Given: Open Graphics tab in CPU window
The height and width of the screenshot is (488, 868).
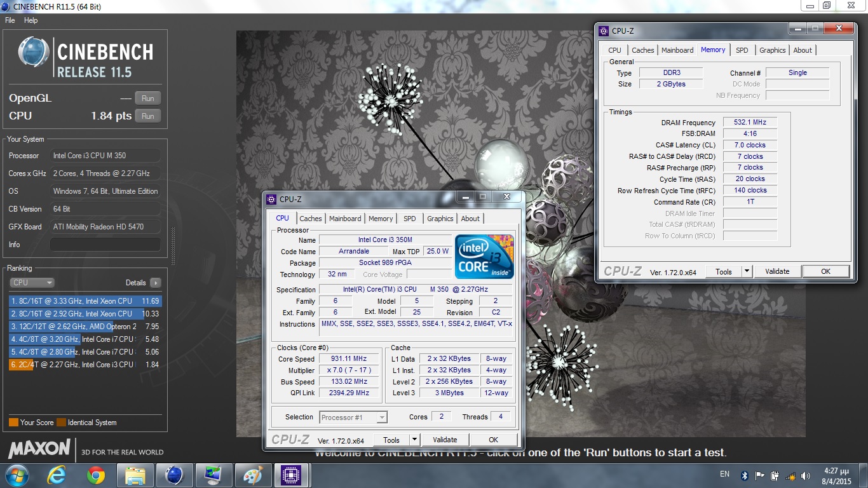Looking at the screenshot, I should click(x=440, y=219).
